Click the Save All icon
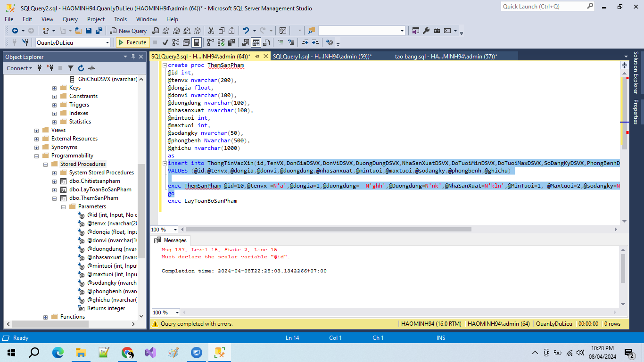Image resolution: width=644 pixels, height=362 pixels. click(x=99, y=31)
